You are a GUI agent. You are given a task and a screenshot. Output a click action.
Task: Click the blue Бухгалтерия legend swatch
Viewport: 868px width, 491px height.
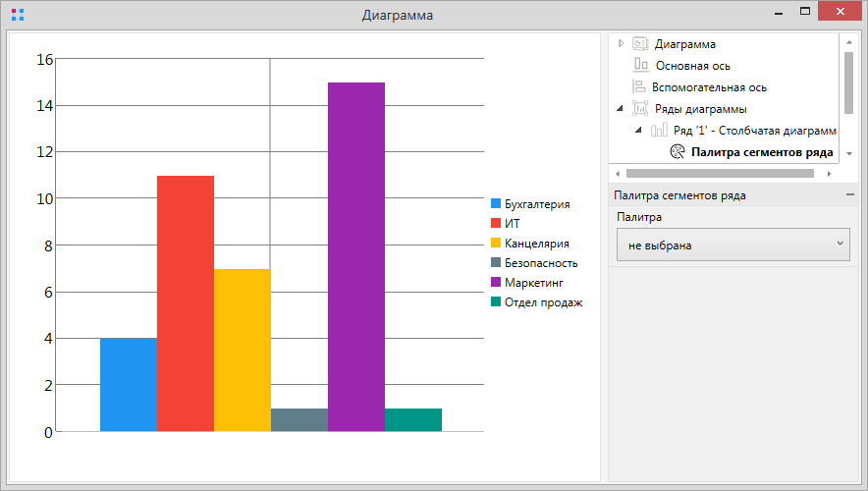pyautogui.click(x=496, y=204)
